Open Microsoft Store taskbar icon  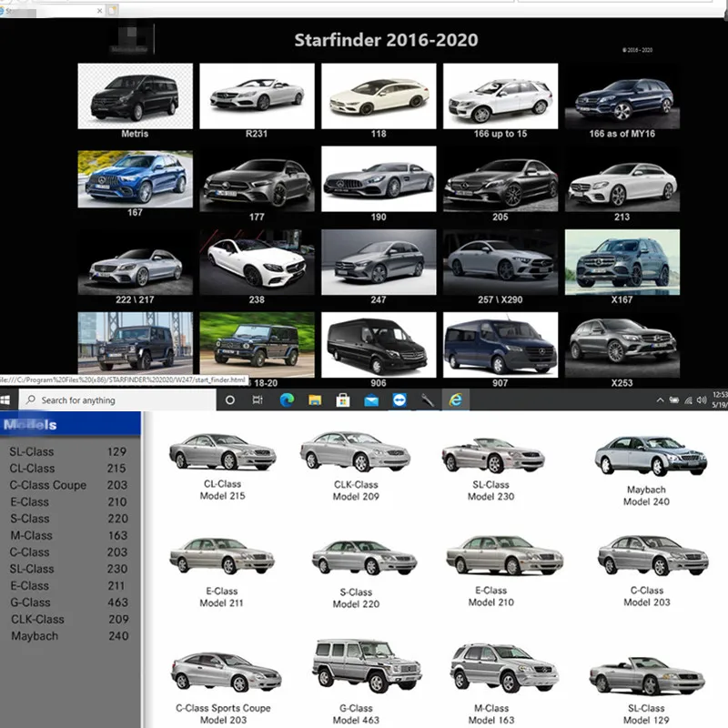tap(343, 399)
